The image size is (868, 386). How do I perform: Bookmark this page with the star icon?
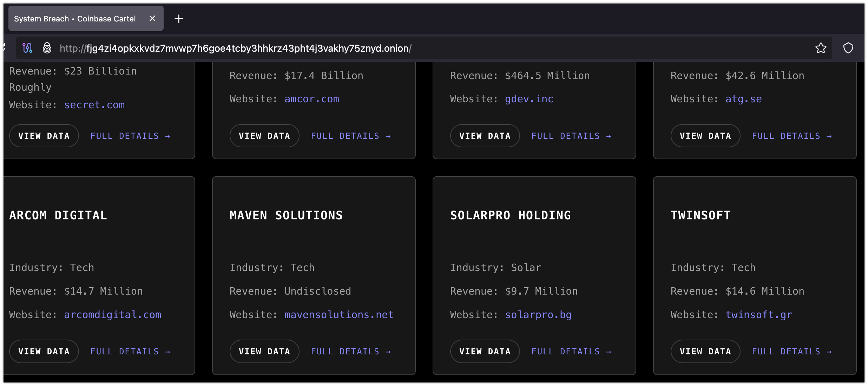[x=821, y=48]
